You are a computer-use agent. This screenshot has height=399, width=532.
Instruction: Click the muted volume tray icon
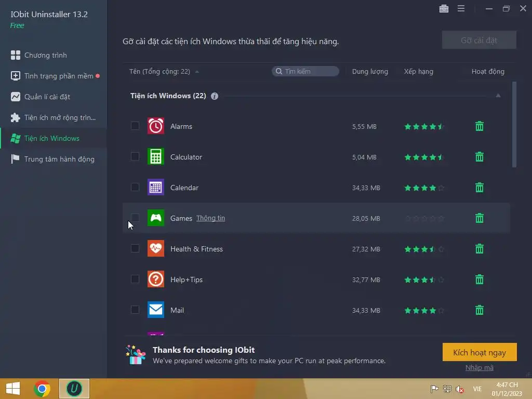pyautogui.click(x=460, y=389)
